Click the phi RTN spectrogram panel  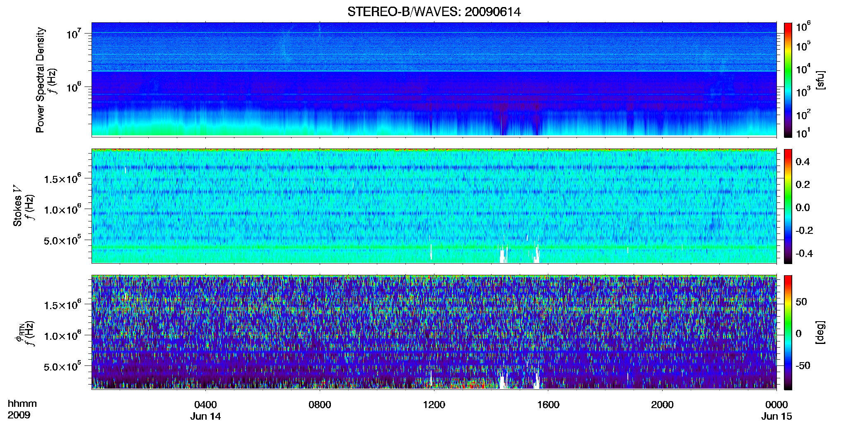[x=434, y=332]
